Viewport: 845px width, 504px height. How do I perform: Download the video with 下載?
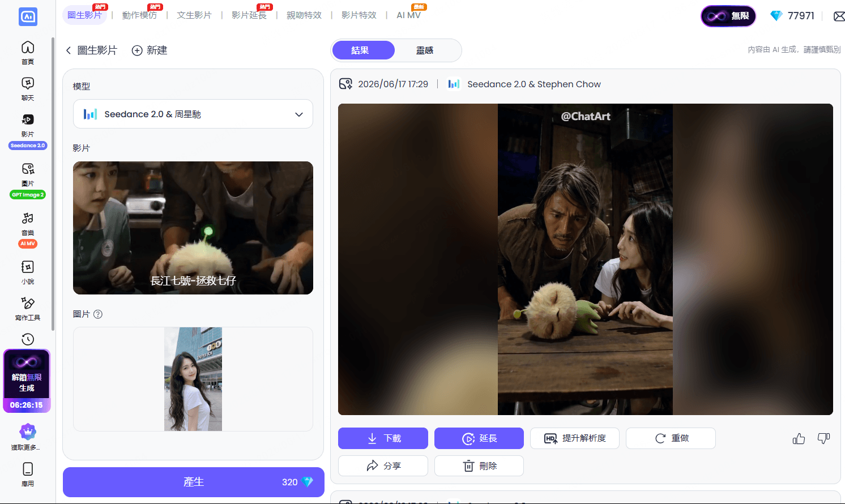(x=383, y=438)
